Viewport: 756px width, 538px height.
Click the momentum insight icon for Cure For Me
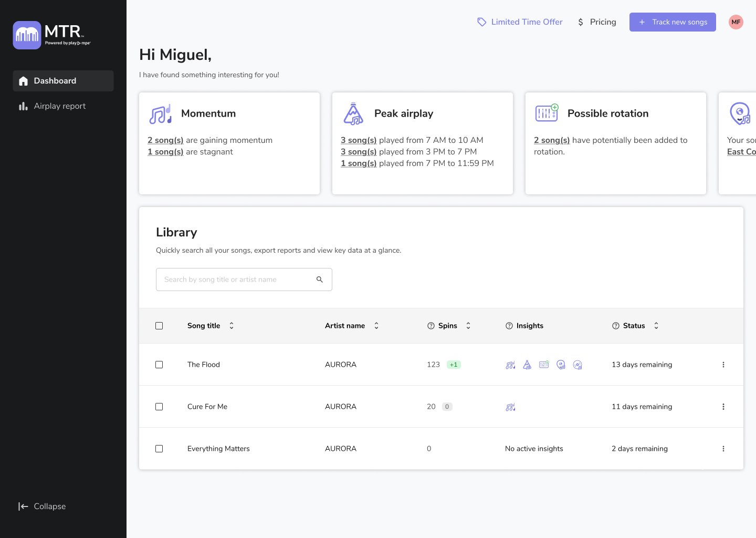510,407
